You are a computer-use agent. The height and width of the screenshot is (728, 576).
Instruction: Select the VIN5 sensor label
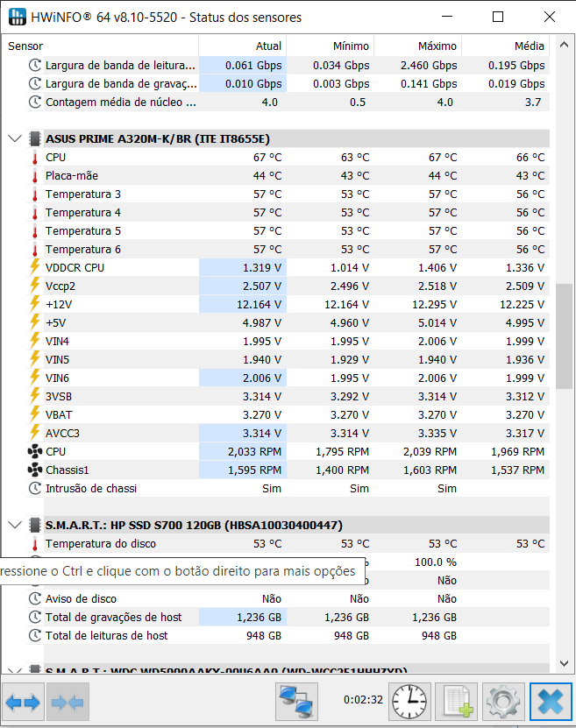point(57,360)
